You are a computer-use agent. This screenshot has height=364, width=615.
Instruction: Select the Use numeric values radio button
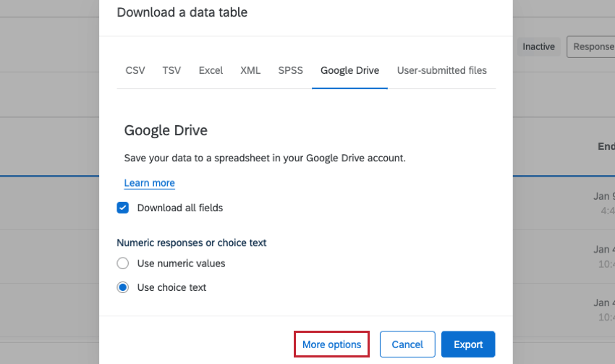pos(123,263)
